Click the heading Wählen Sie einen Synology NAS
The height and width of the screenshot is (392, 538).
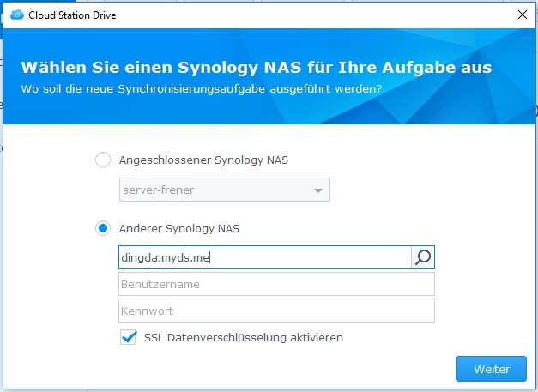click(x=257, y=68)
